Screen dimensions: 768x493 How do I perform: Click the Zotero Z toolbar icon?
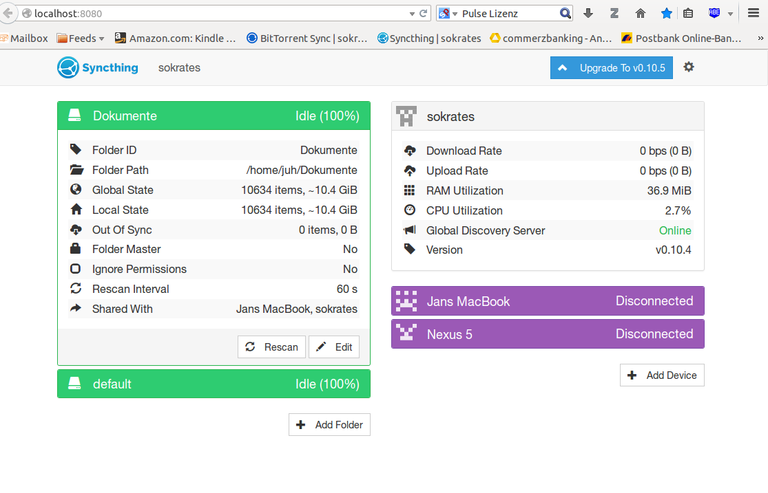(614, 13)
